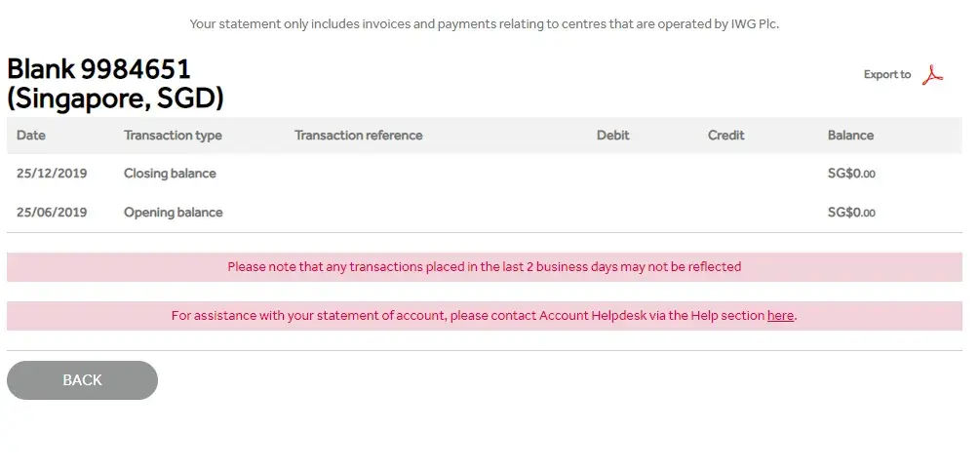Click the Transaction reference column header
This screenshot has height=472, width=980.
[x=358, y=136]
